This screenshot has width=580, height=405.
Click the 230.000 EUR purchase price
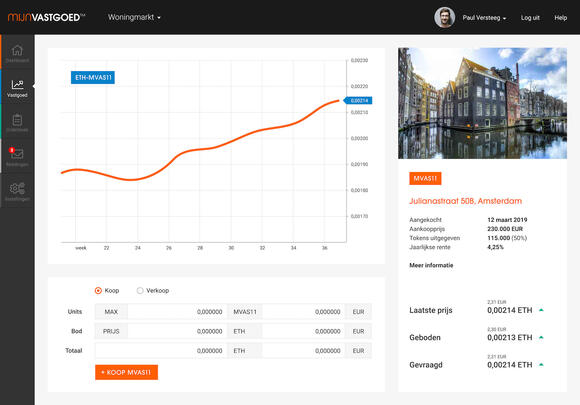[x=505, y=229]
